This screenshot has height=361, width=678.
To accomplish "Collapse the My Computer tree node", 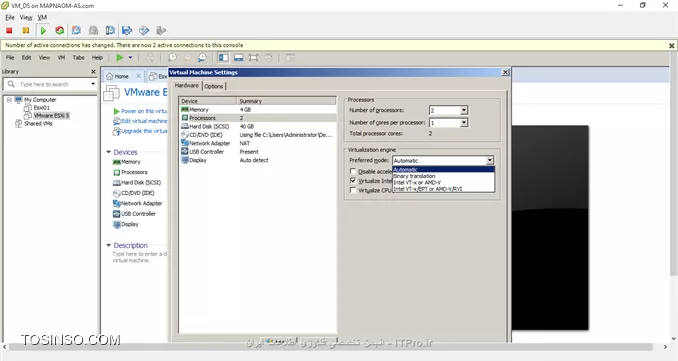I will 9,99.
